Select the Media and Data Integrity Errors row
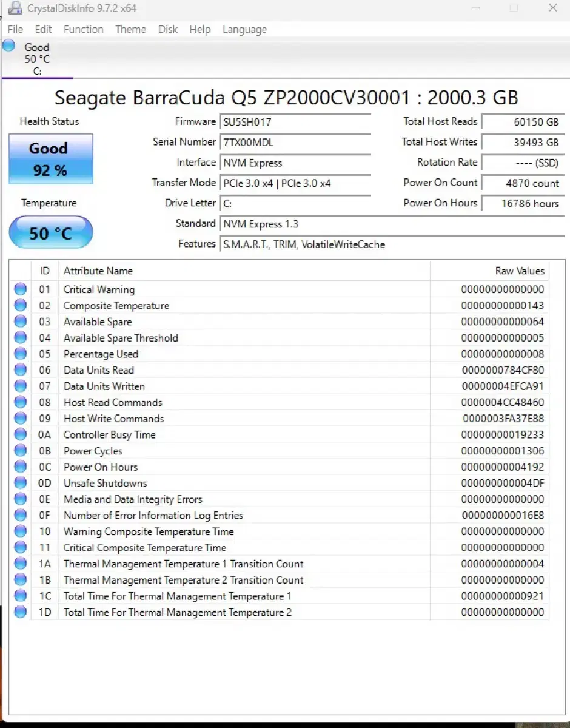570x728 pixels. coord(243,499)
